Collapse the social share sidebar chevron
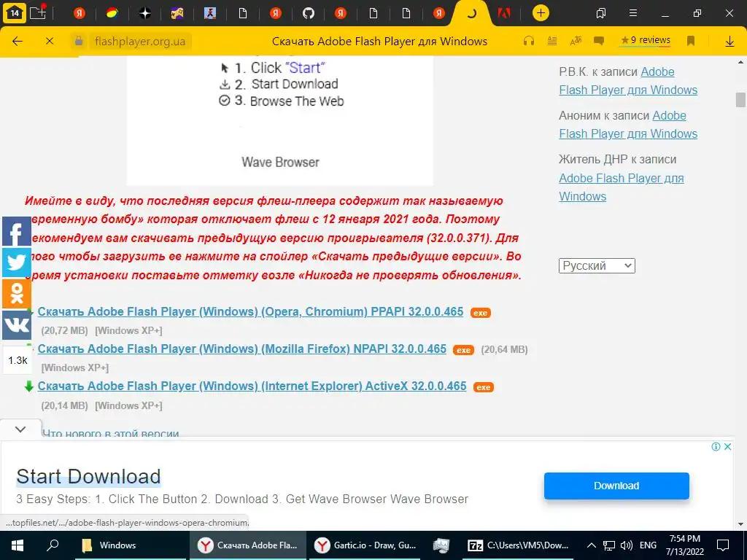 pos(20,429)
